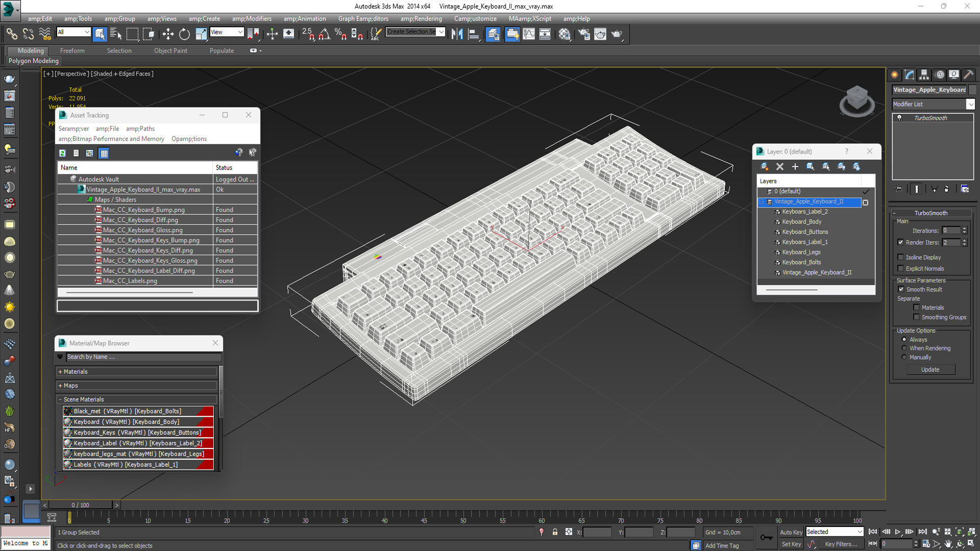The image size is (980, 551).
Task: Switch to the Object Paint ribbon tab
Action: [170, 51]
